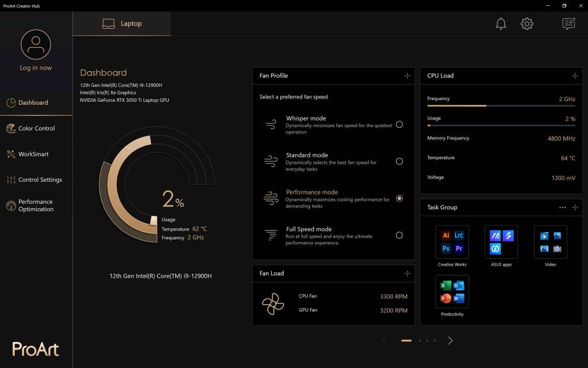
Task: Click the 64 °C temperature value
Action: coord(568,158)
